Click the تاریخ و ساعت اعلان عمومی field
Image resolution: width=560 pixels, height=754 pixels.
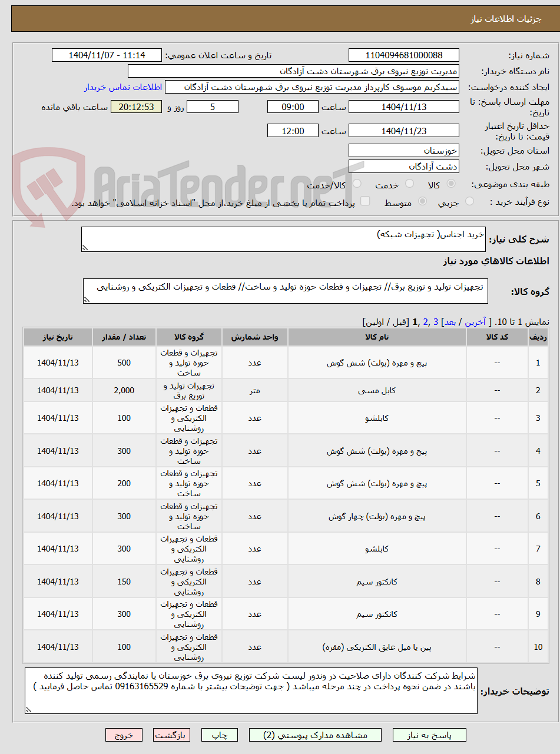107,55
